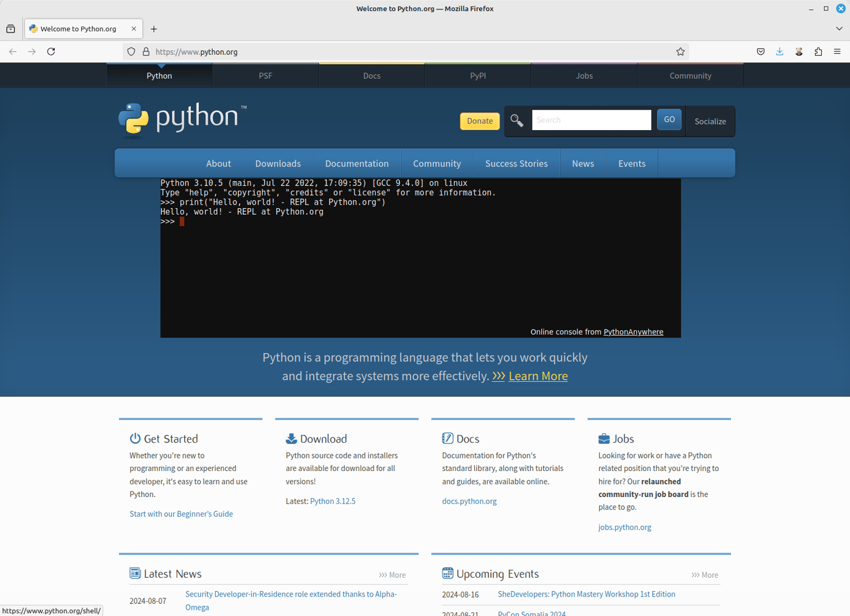Viewport: 850px width, 616px height.
Task: Expand the list all tabs chevron
Action: coord(839,29)
